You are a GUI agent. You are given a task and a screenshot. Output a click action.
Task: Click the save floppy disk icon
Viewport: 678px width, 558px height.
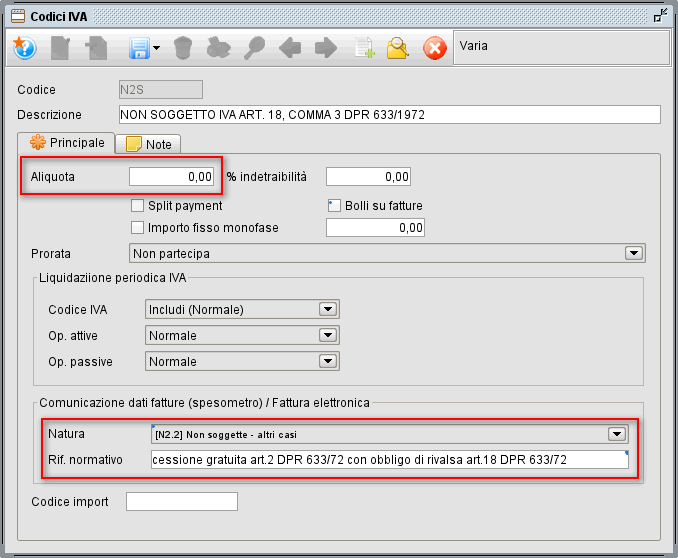click(139, 48)
